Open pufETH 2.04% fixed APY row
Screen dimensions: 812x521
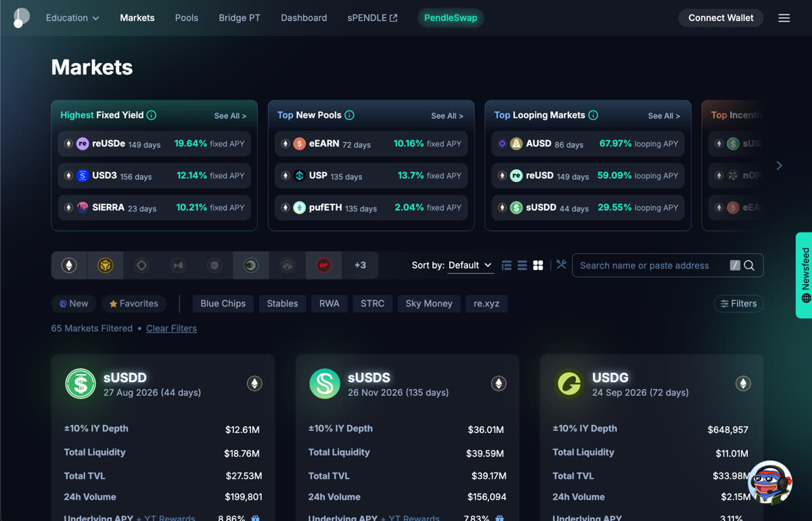coord(371,208)
